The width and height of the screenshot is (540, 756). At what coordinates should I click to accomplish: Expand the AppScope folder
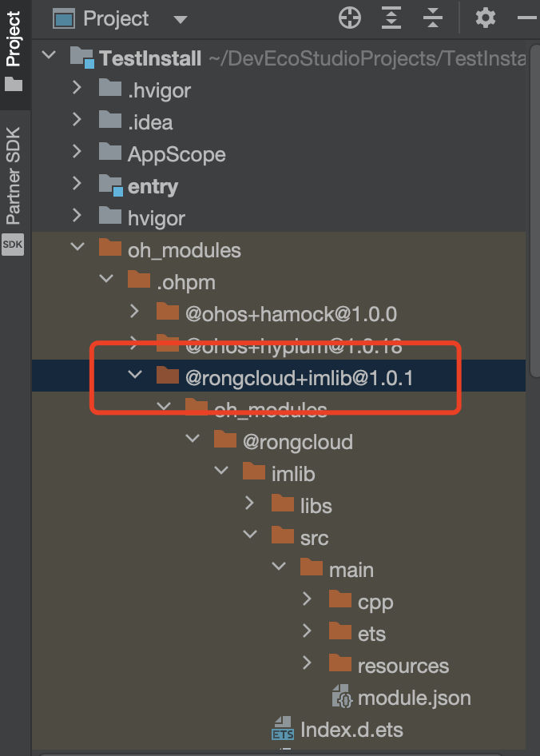[x=77, y=151]
